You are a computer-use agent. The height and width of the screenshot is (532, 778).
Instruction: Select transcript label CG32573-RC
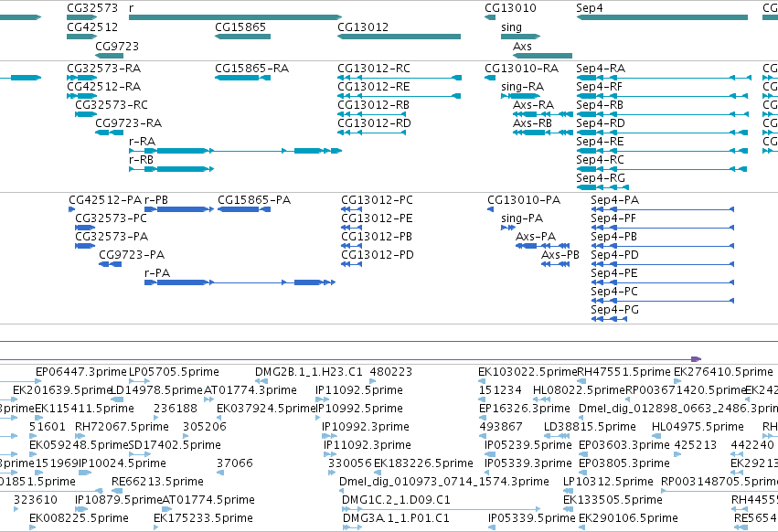[112, 105]
